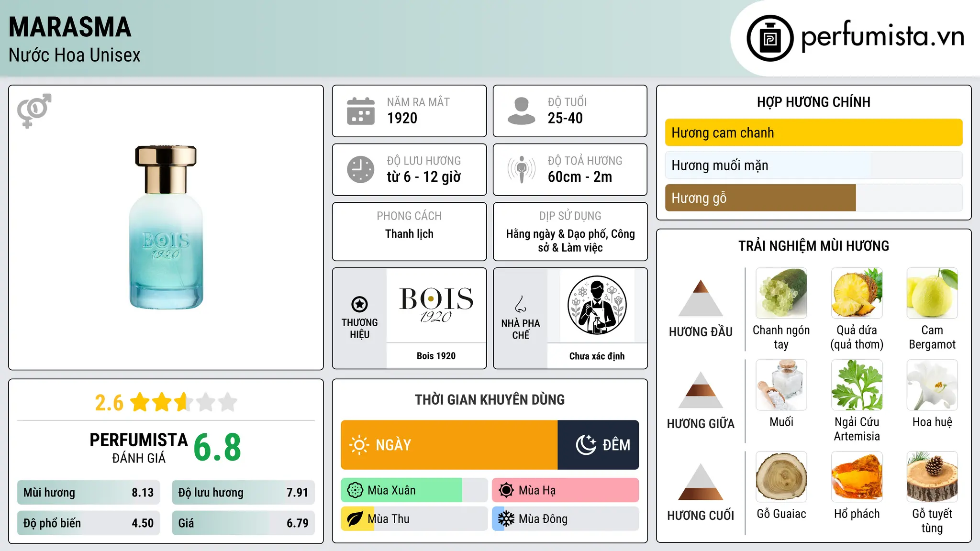Select the bergamot ingredient image

(x=932, y=293)
